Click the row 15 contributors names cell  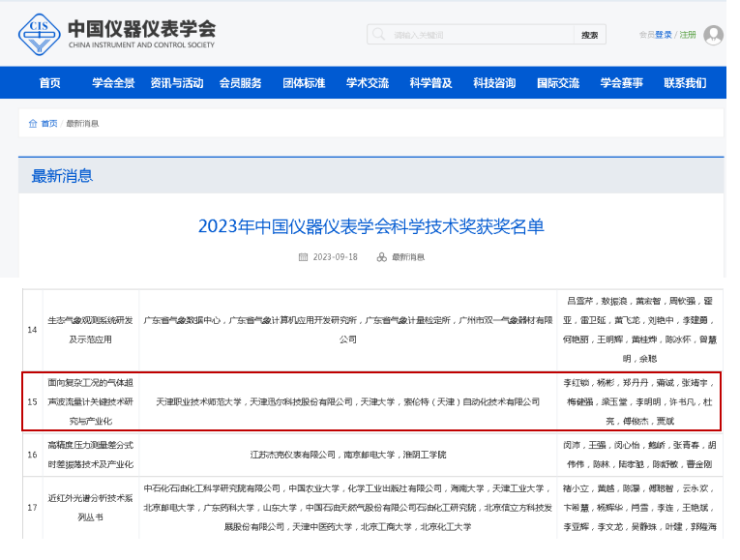point(639,401)
